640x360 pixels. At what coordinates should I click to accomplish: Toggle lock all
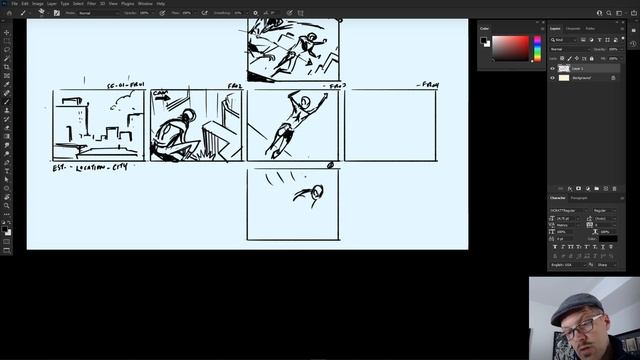coord(591,59)
